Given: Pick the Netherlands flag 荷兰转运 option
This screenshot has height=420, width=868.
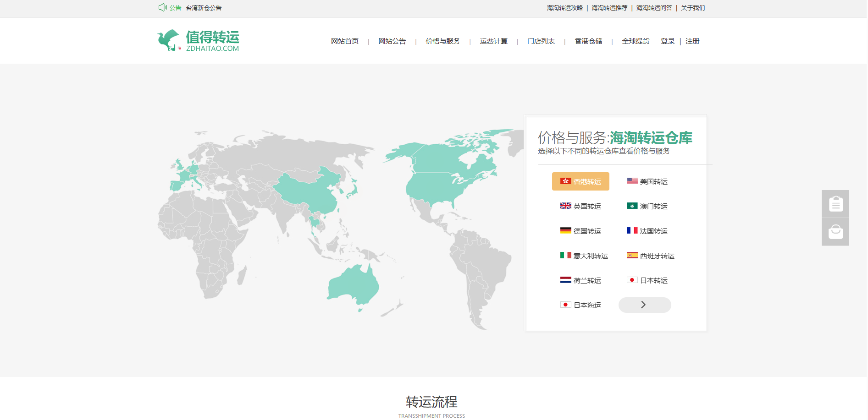Looking at the screenshot, I should [x=581, y=280].
